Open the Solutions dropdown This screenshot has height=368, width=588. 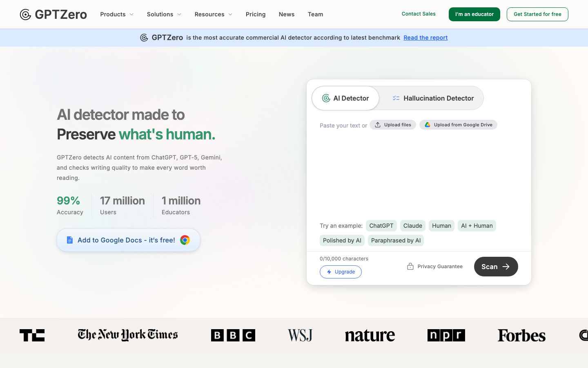(x=163, y=14)
